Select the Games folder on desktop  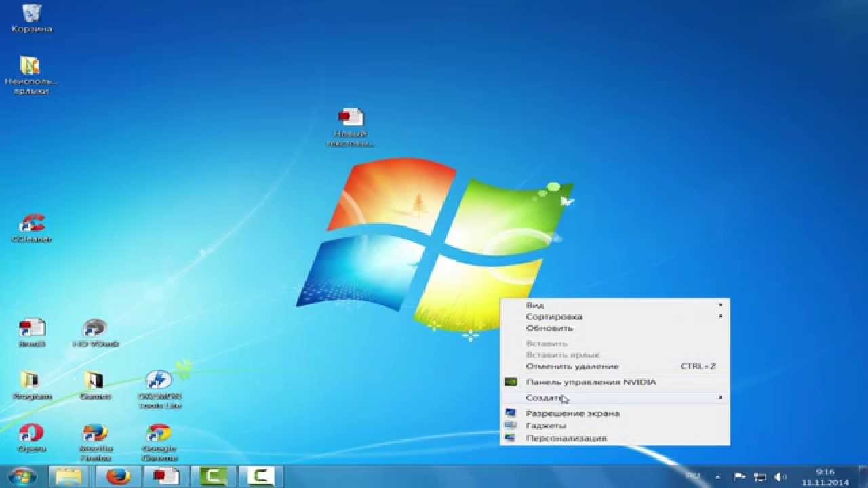click(x=95, y=386)
